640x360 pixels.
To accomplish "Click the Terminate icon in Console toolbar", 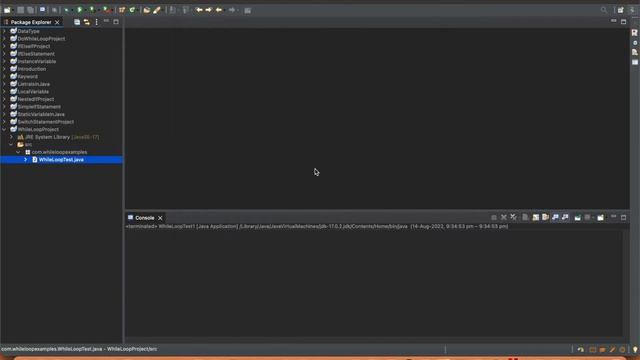I will (x=494, y=218).
